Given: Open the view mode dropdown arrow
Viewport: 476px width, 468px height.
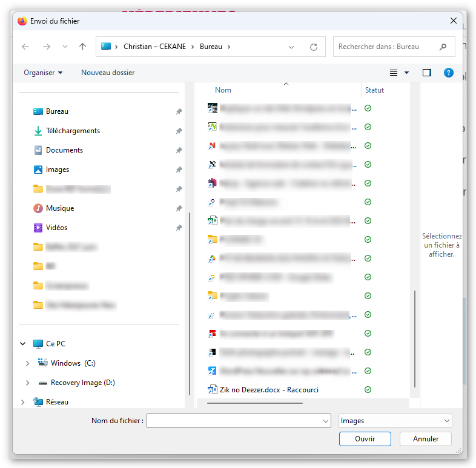Looking at the screenshot, I should coord(406,73).
